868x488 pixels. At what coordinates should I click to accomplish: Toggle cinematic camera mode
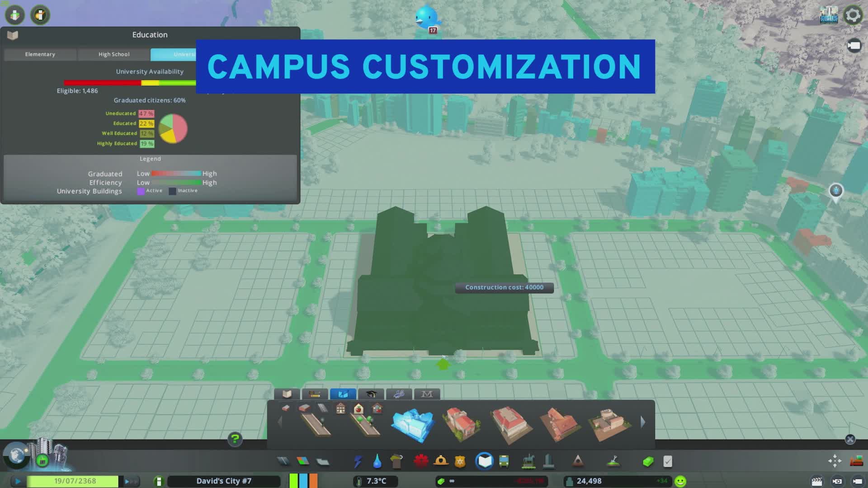[x=816, y=482]
